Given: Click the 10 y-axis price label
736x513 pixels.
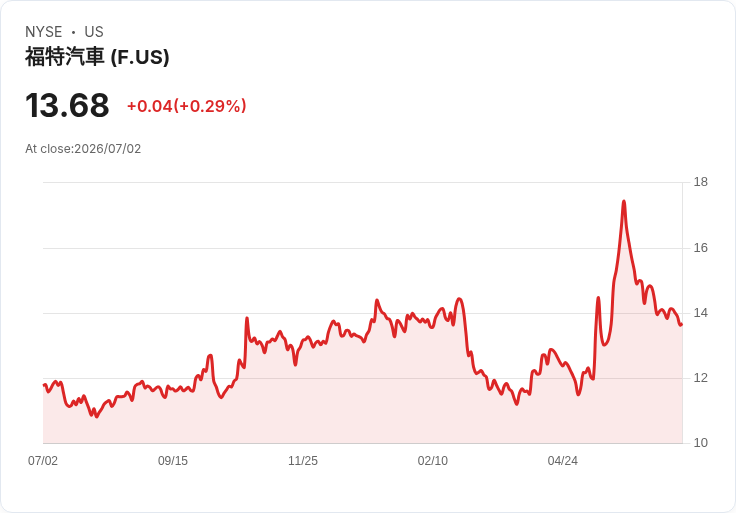Looking at the screenshot, I should 700,443.
